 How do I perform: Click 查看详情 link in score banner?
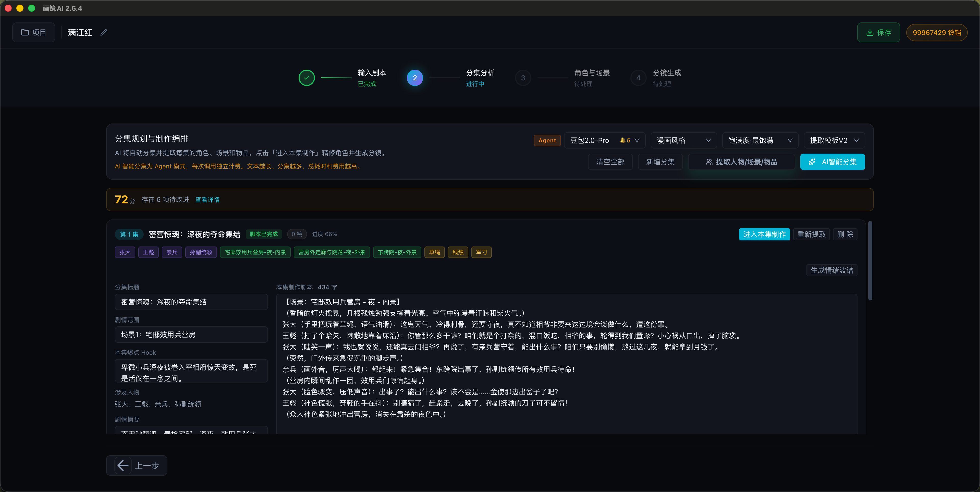tap(207, 200)
